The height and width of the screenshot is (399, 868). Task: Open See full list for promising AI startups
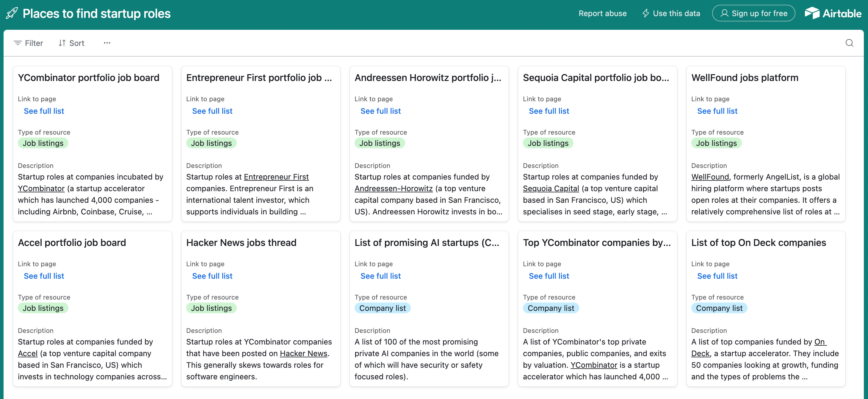click(380, 275)
